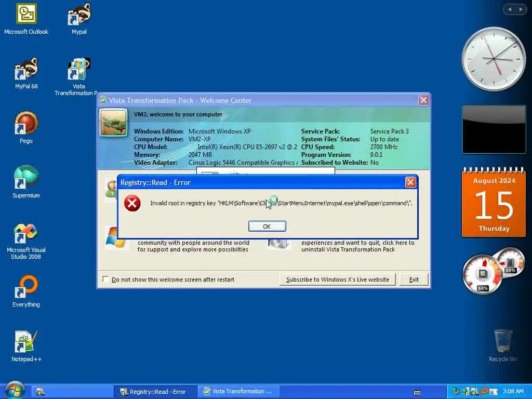Switch to Vista Transformation taskbar button
Image resolution: width=532 pixels, height=399 pixels.
pos(238,392)
